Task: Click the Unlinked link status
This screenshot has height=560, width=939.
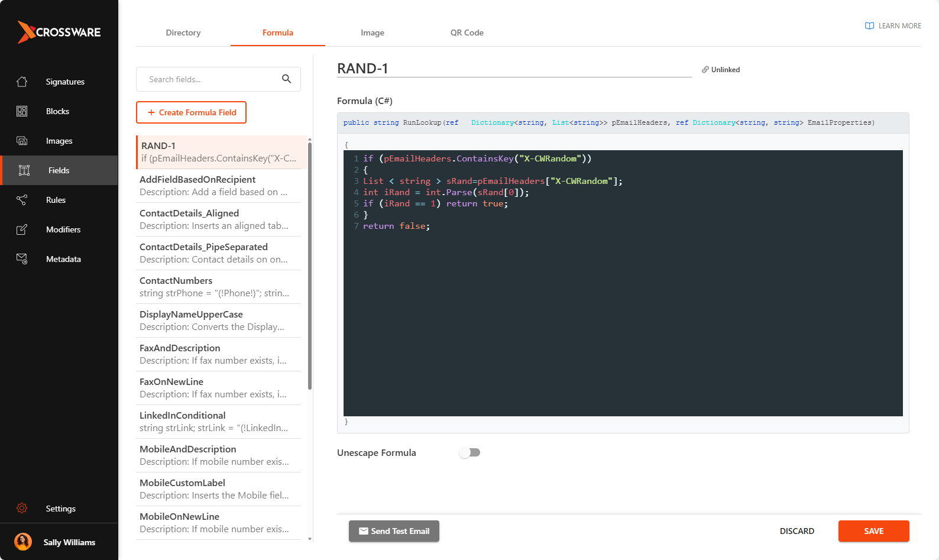Action: click(x=721, y=70)
